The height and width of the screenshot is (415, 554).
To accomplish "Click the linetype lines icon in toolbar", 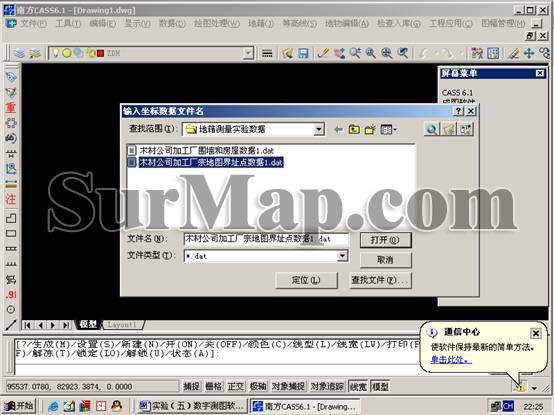I will click(x=267, y=53).
